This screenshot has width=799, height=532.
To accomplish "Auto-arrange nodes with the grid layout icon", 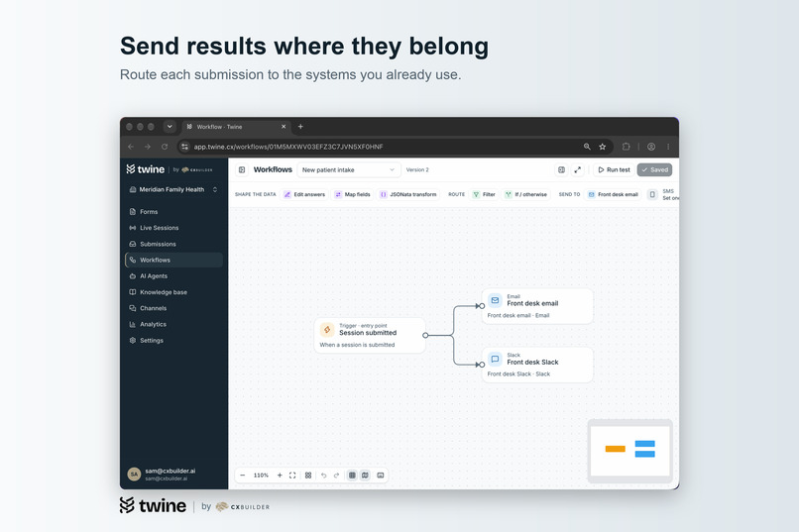I will click(x=308, y=476).
